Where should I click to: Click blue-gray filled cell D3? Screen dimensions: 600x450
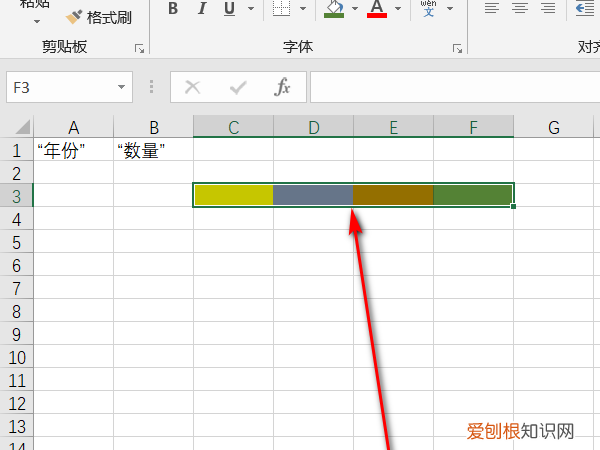click(x=313, y=195)
